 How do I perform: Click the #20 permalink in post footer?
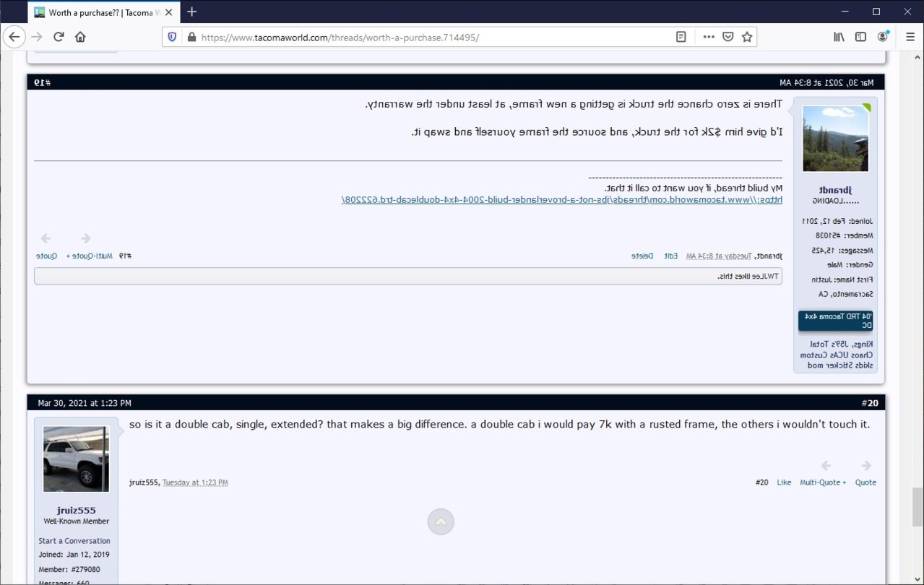pyautogui.click(x=761, y=482)
